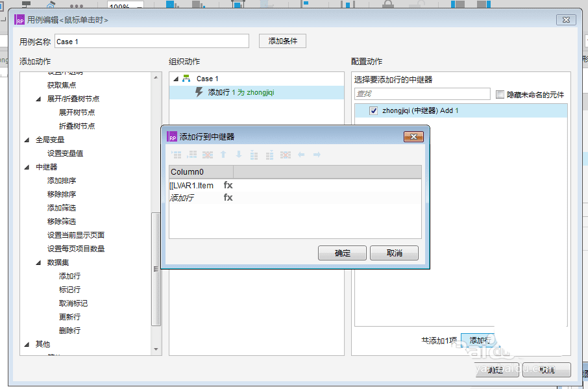Select the 删除行 action
Image resolution: width=588 pixels, height=389 pixels.
pos(69,331)
